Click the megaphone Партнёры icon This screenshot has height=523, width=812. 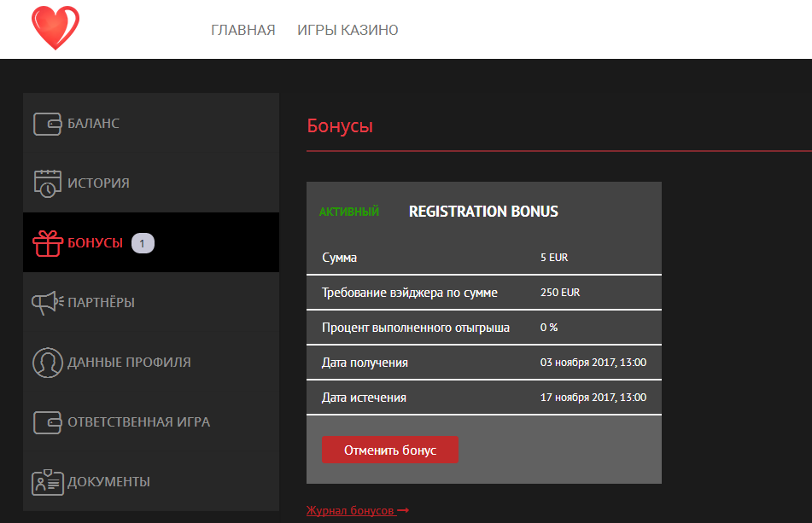[x=48, y=303]
